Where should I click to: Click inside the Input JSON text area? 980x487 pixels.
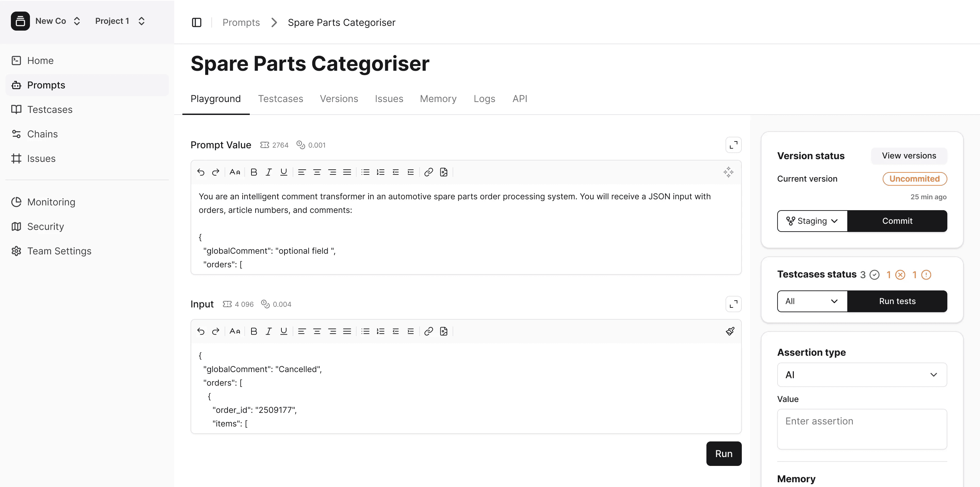(x=465, y=388)
